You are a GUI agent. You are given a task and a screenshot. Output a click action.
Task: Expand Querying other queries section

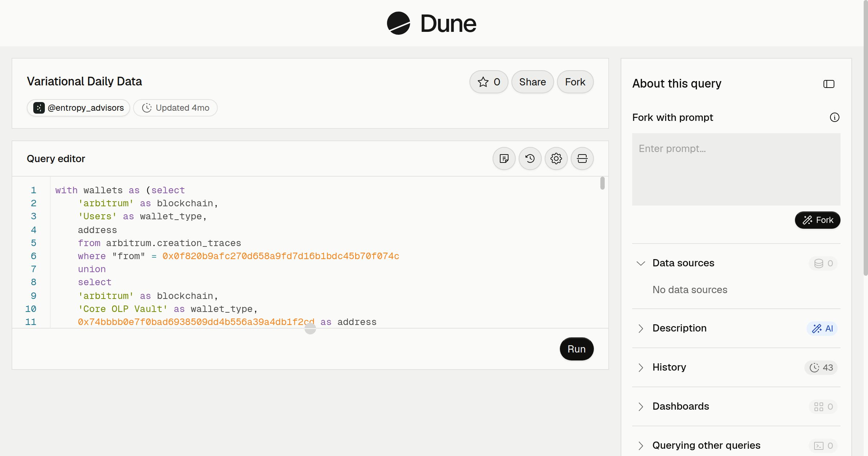click(641, 446)
